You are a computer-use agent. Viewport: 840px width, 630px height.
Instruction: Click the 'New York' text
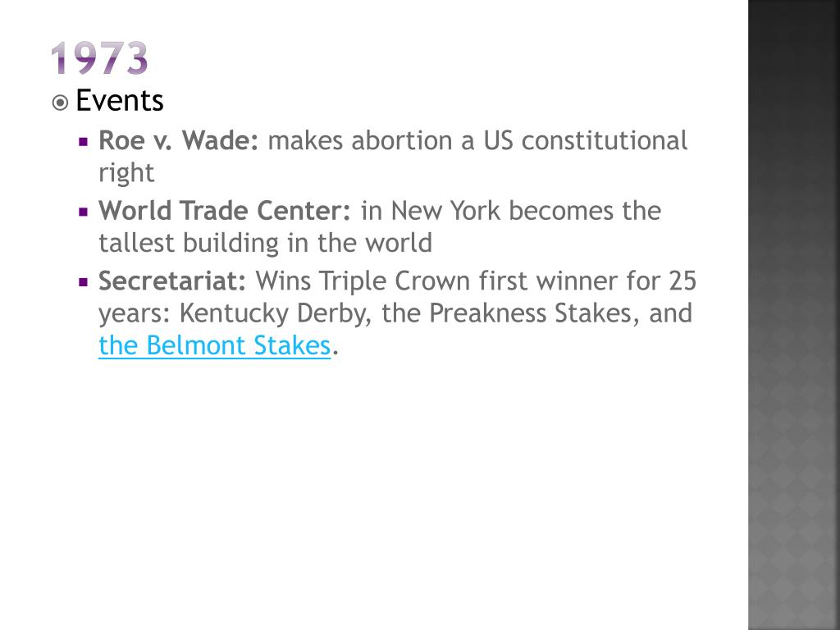[x=445, y=211]
